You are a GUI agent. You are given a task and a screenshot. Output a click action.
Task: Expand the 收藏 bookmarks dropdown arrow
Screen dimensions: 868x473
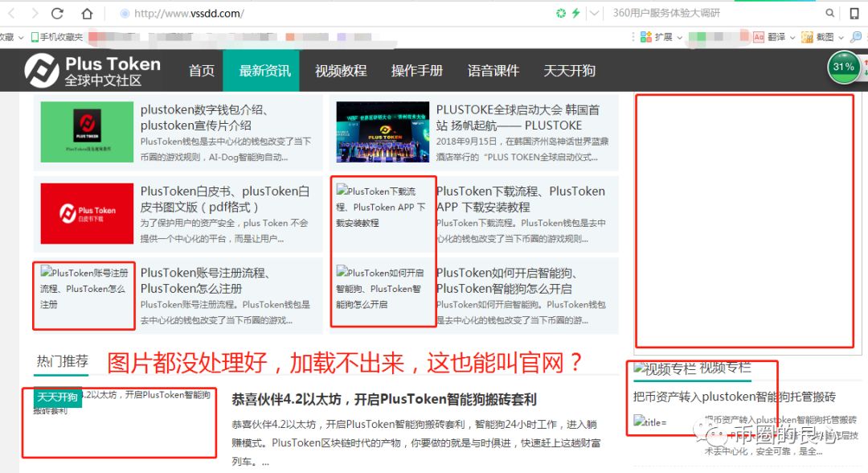[21, 37]
